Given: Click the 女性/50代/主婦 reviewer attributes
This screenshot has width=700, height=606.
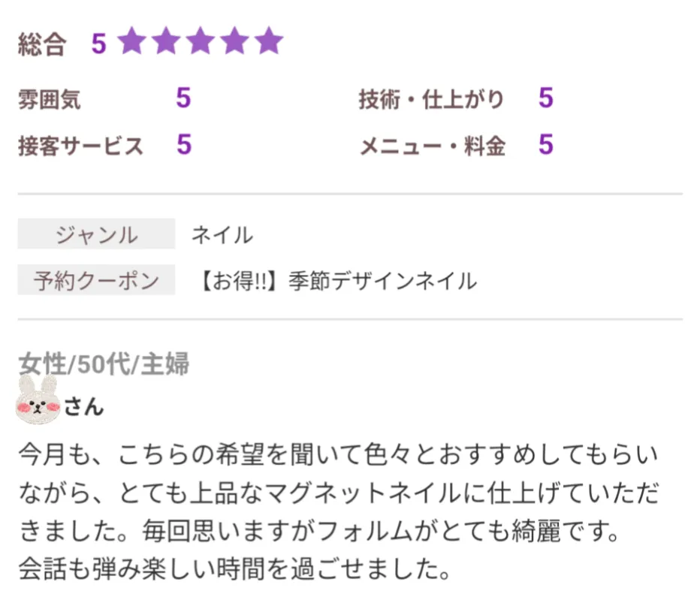Looking at the screenshot, I should (104, 363).
